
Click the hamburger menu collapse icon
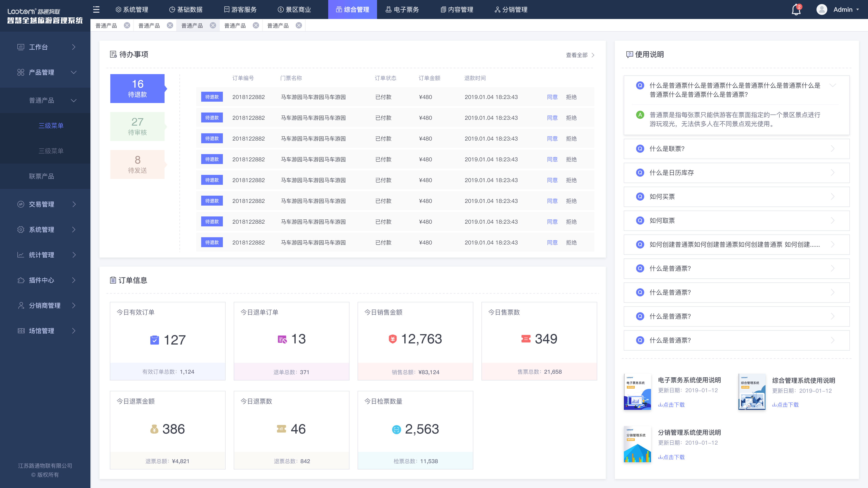click(96, 9)
